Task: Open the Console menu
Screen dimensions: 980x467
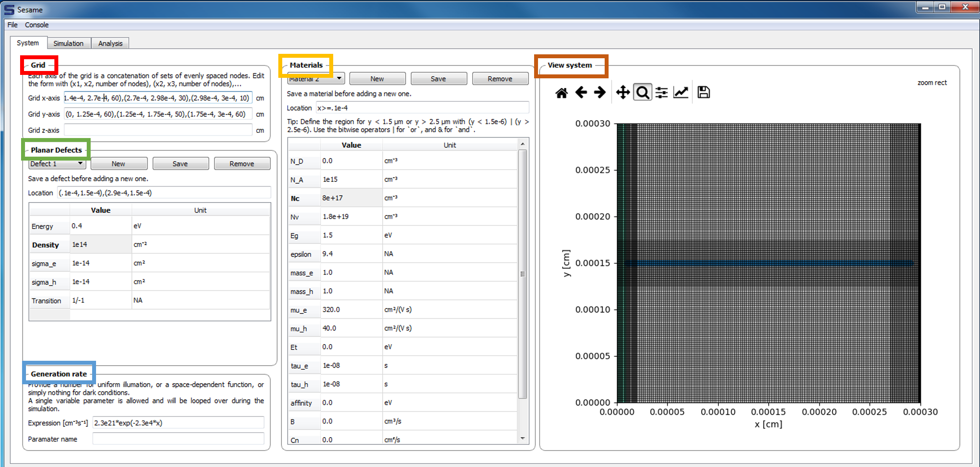Action: 37,25
